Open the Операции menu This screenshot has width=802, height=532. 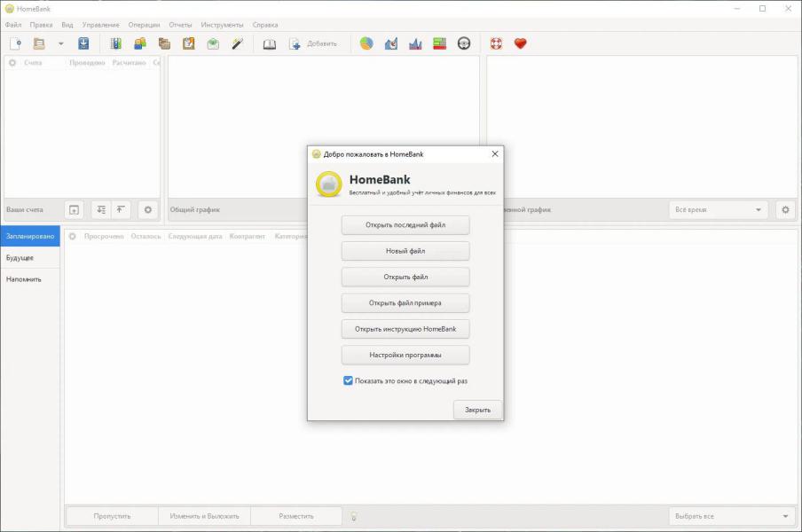144,25
